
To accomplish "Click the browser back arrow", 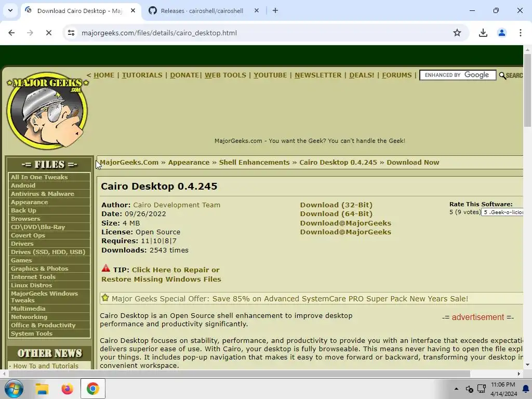I will point(11,33).
